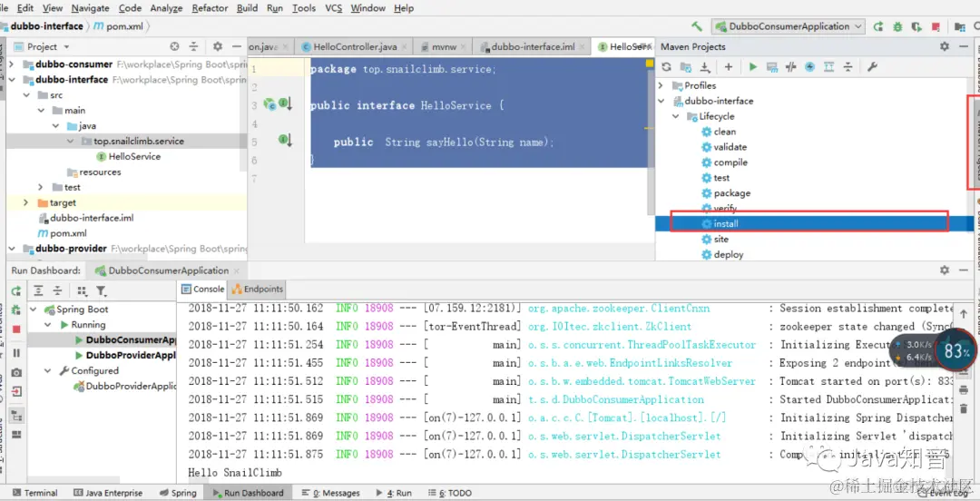Viewport: 980px width, 501px height.
Task: Collapse Lifecycle node in Maven Projects
Action: [676, 116]
